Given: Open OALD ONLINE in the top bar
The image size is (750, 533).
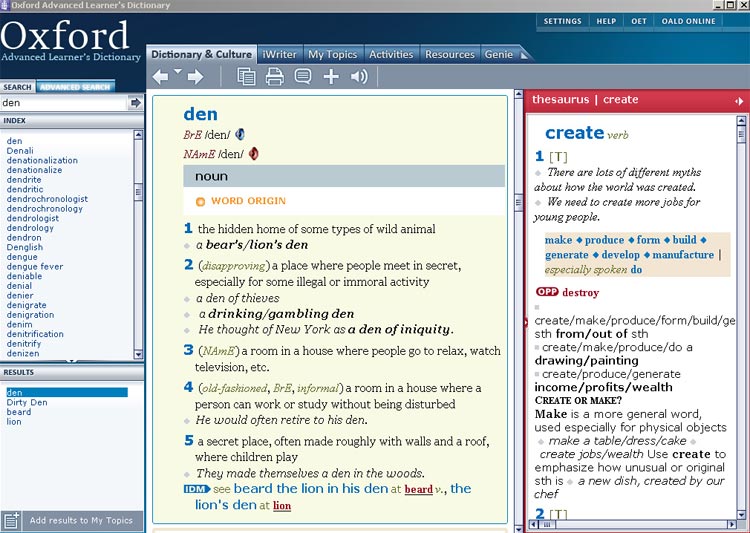Looking at the screenshot, I should [x=688, y=21].
